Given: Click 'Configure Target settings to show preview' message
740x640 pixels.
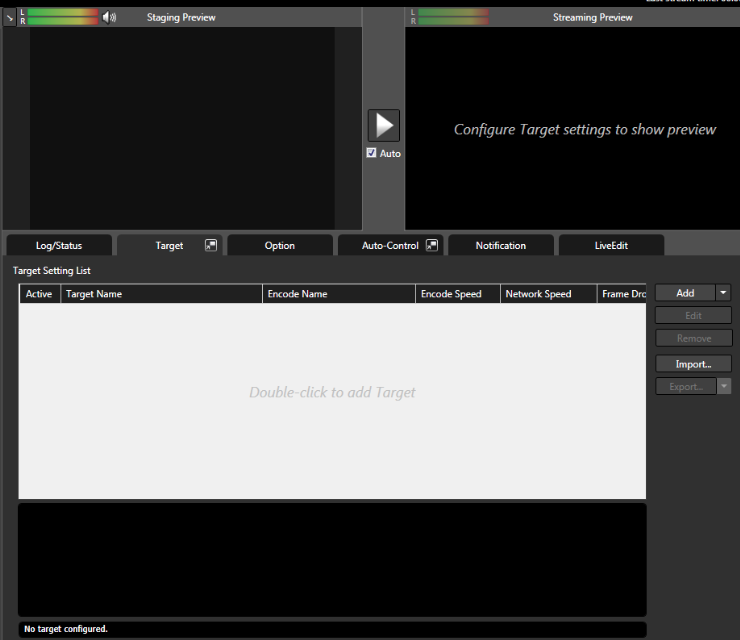Looking at the screenshot, I should coord(585,129).
